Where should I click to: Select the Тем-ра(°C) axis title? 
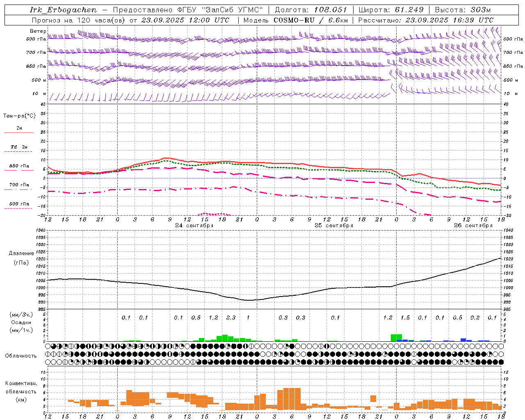click(x=19, y=116)
